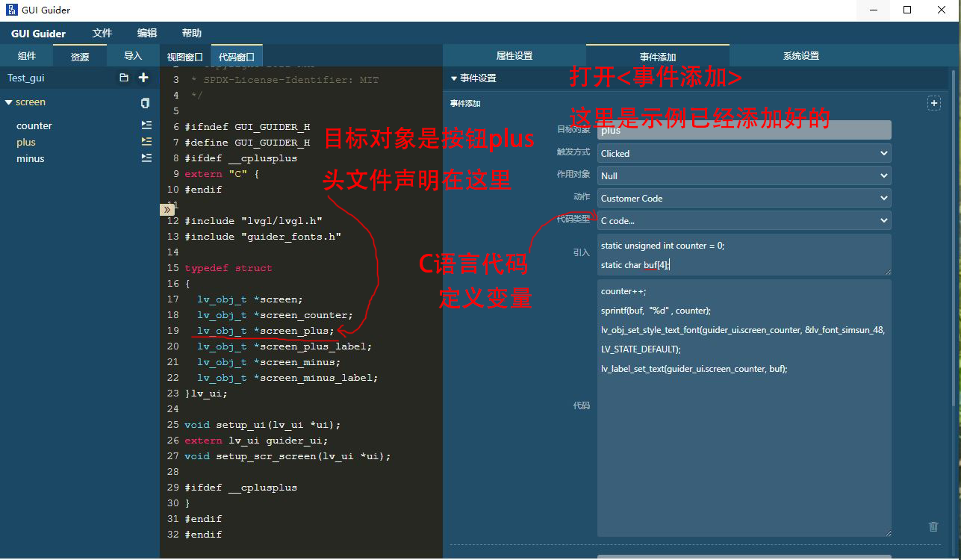Click code line 'lv_obj_t *screen_minus;'

point(269,362)
